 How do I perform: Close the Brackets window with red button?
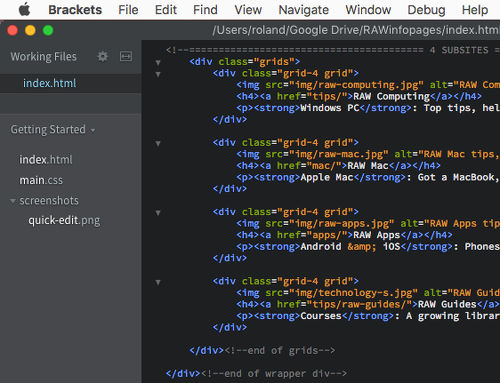(13, 30)
